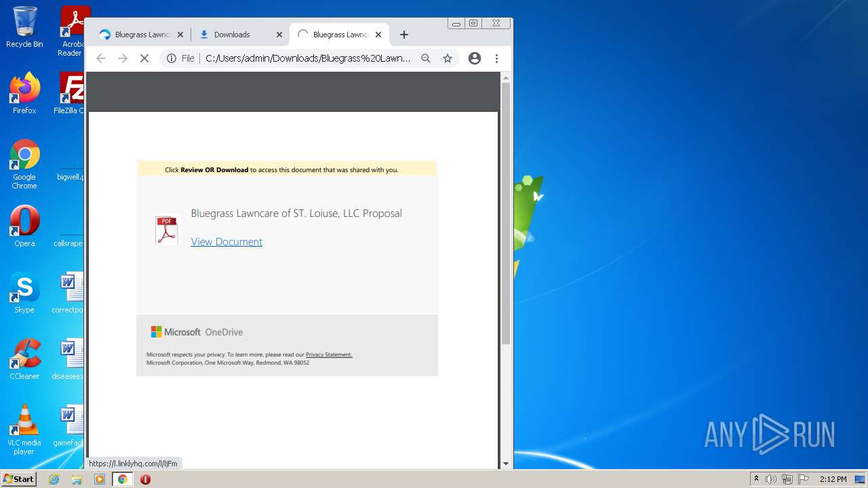Open the Windows Start menu
868x488 pixels.
click(18, 479)
